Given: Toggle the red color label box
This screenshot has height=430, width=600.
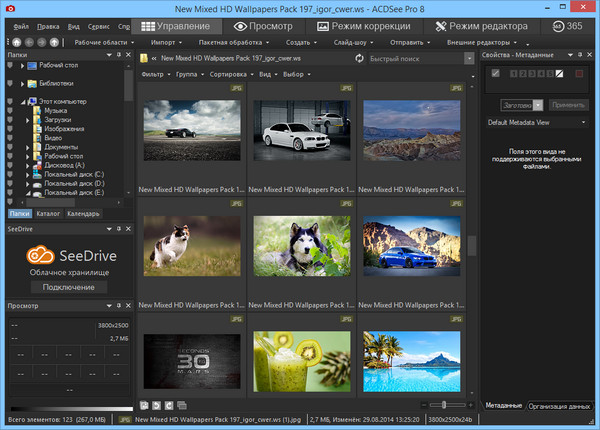Looking at the screenshot, I should (579, 75).
